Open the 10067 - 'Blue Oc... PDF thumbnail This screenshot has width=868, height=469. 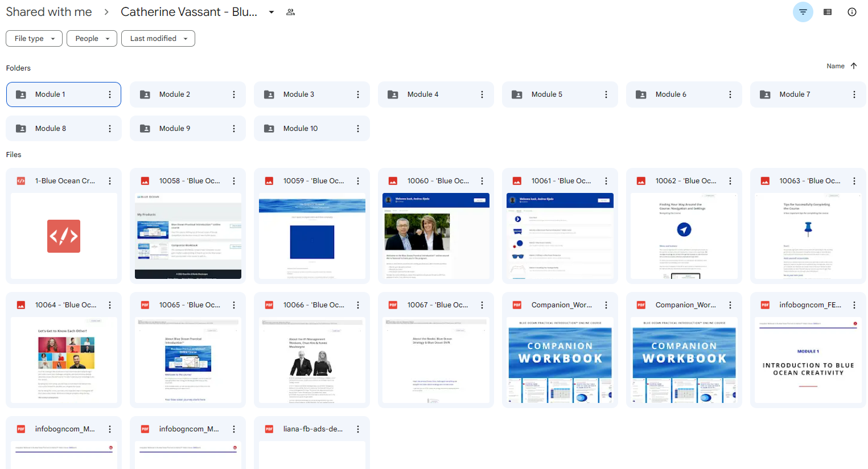pos(436,360)
